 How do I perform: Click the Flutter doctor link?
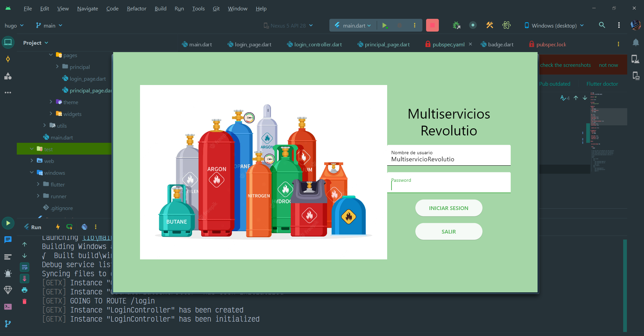point(602,84)
